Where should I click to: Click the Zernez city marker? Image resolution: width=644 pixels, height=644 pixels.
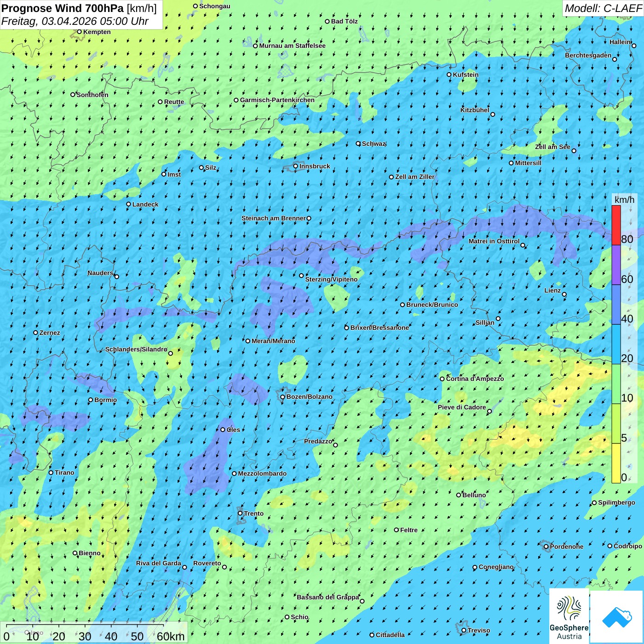tap(35, 333)
